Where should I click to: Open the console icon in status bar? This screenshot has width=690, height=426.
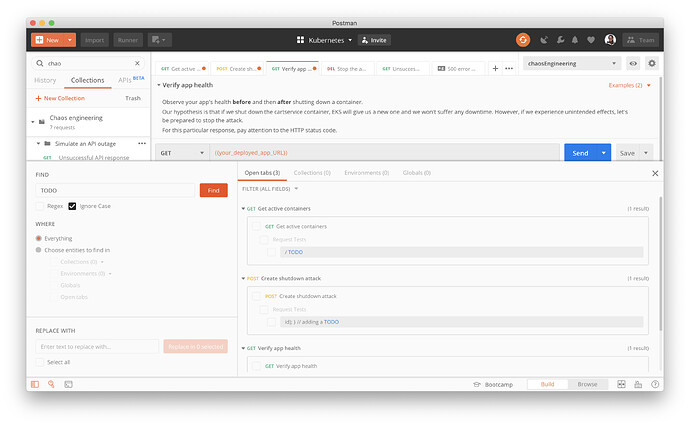point(68,384)
